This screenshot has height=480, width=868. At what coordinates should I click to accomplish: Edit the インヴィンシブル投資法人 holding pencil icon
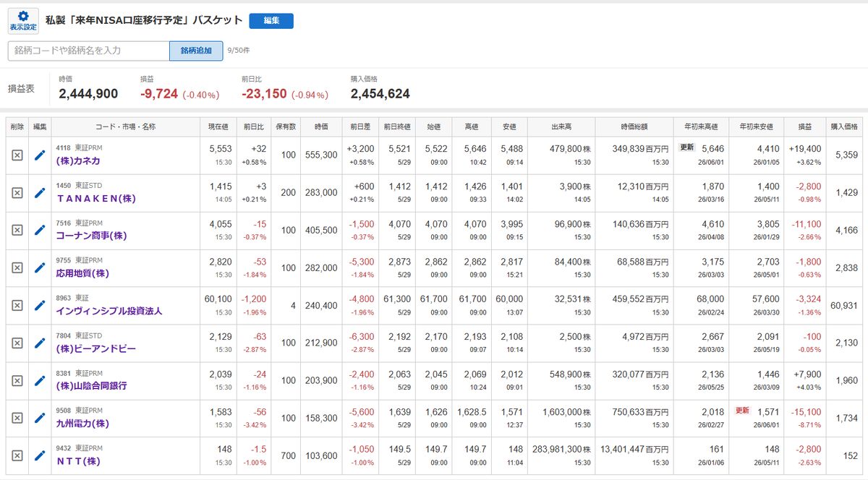coord(41,305)
